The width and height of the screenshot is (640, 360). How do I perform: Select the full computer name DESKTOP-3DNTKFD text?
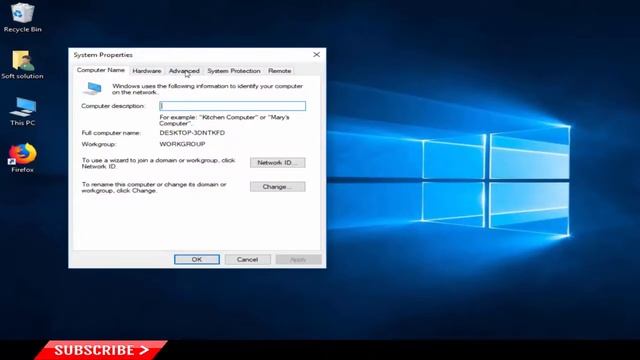(x=192, y=133)
